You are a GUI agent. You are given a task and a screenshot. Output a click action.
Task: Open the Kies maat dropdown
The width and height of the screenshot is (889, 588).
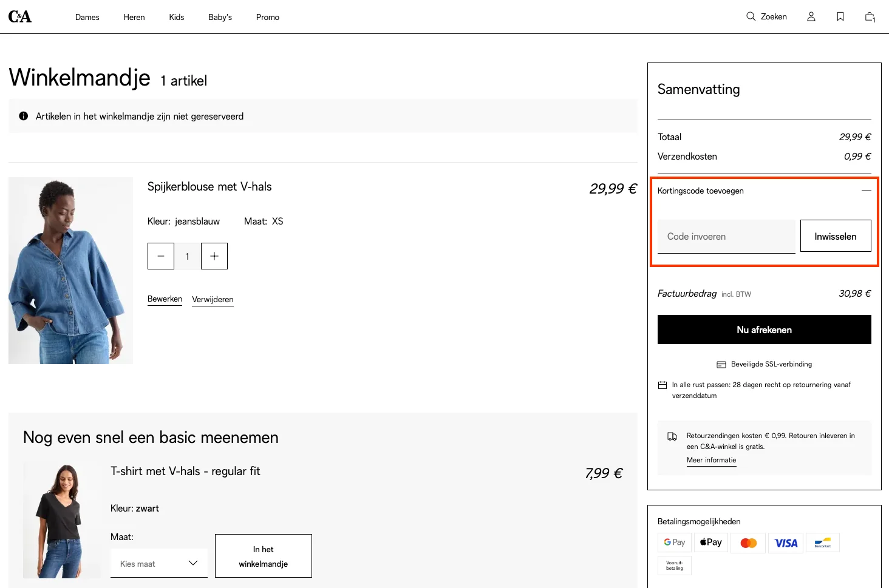[158, 563]
